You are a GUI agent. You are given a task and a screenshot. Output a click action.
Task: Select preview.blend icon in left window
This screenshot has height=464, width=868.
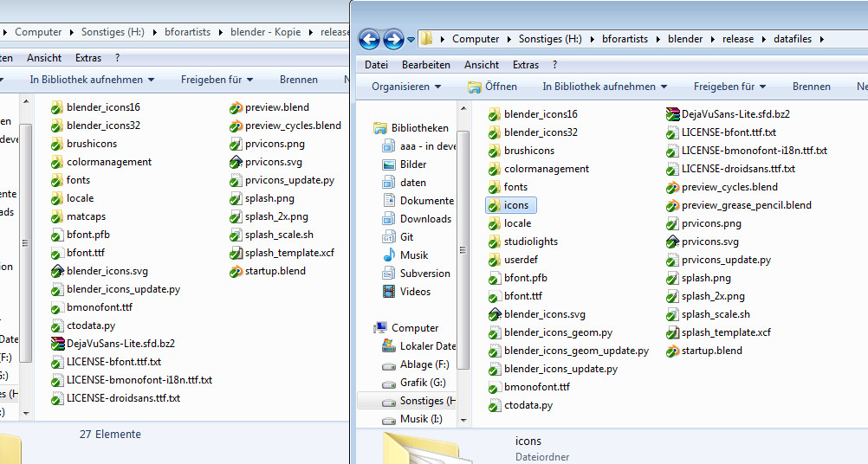[x=236, y=108]
